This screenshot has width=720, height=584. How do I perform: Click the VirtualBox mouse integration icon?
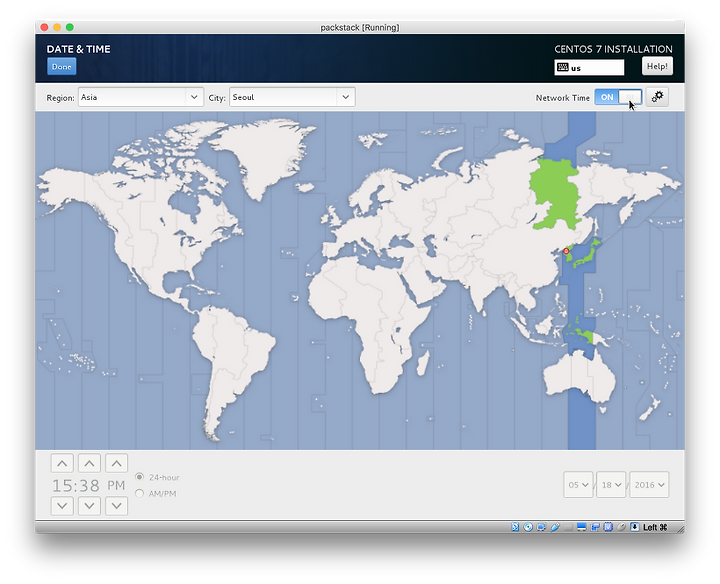[621, 527]
